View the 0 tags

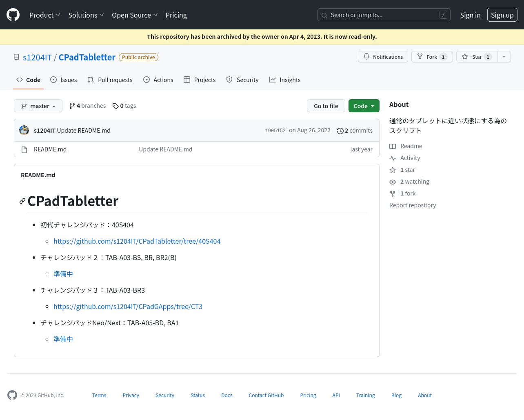[x=124, y=106]
